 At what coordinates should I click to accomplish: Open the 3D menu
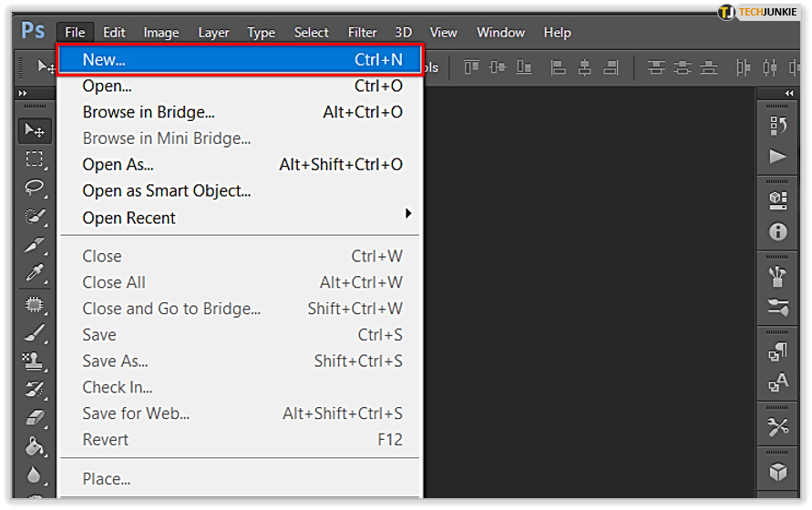click(x=404, y=33)
